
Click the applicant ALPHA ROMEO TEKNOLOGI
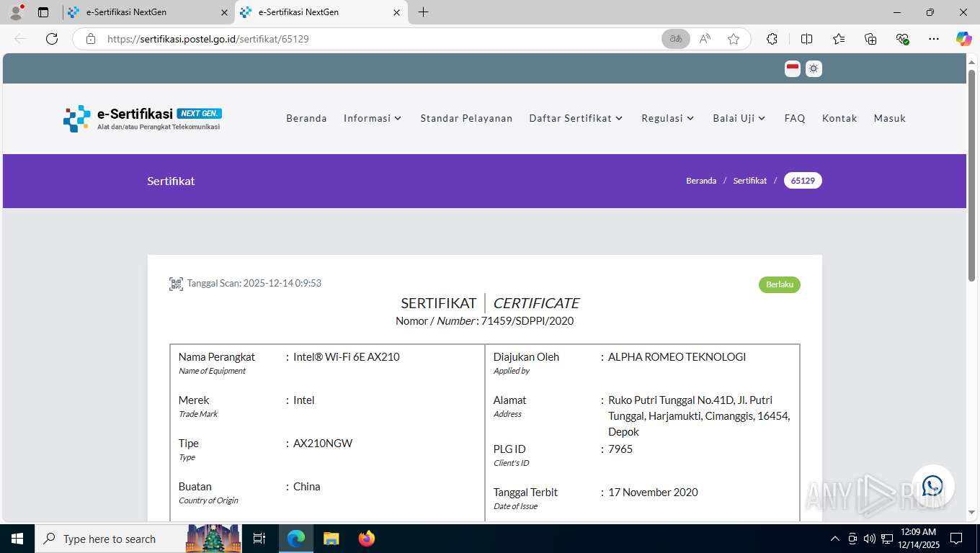tap(677, 357)
